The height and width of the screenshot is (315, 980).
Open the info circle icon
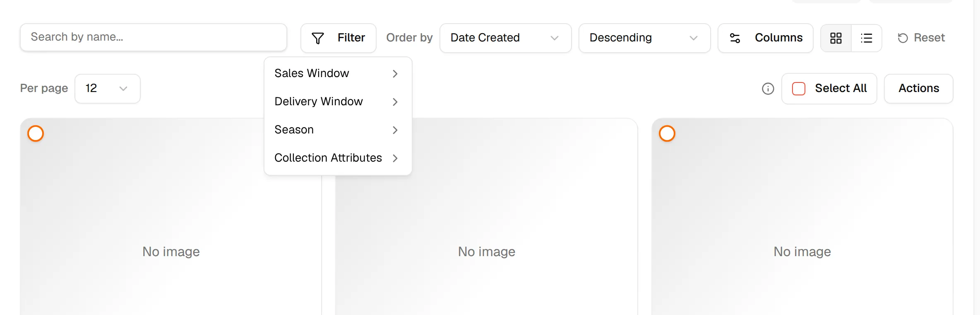click(x=768, y=89)
